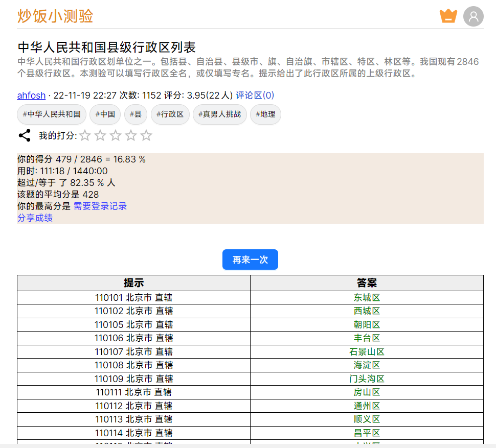The height and width of the screenshot is (448, 496).
Task: Go to 炒饭小测验 home logo
Action: pyautogui.click(x=55, y=16)
